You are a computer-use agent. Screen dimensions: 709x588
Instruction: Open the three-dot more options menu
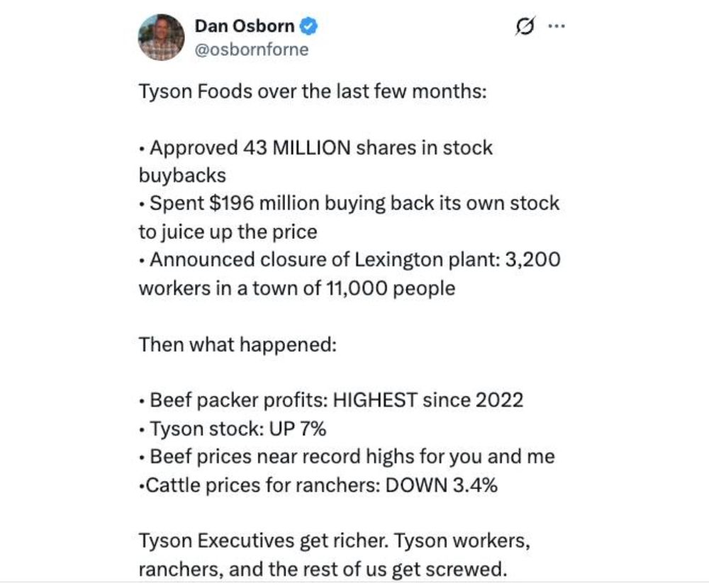click(557, 28)
